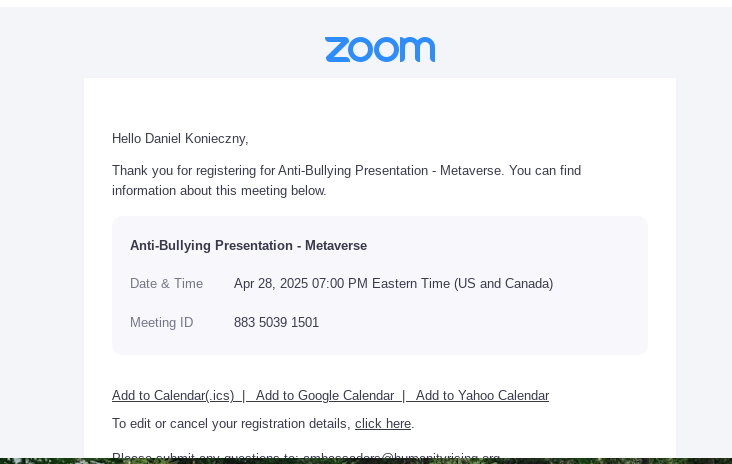The width and height of the screenshot is (732, 464).
Task: Click the "Eastern Time (US and Canada)" text
Action: (462, 284)
